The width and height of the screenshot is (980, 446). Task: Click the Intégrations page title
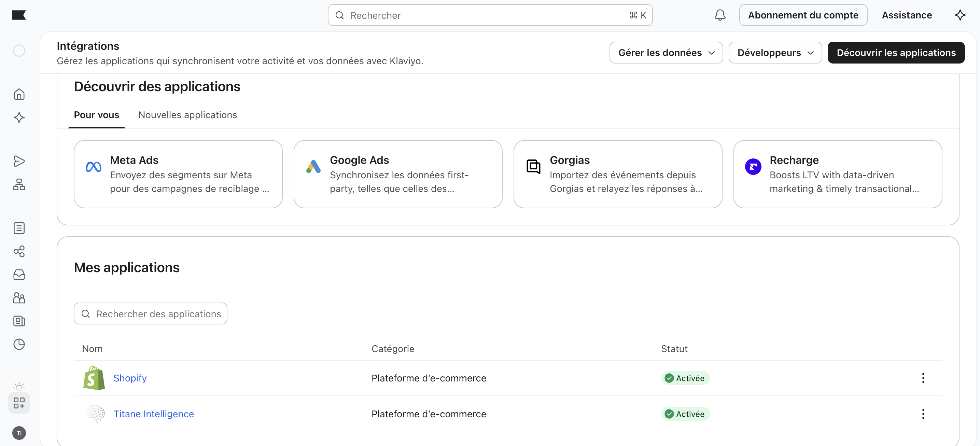[x=88, y=46]
